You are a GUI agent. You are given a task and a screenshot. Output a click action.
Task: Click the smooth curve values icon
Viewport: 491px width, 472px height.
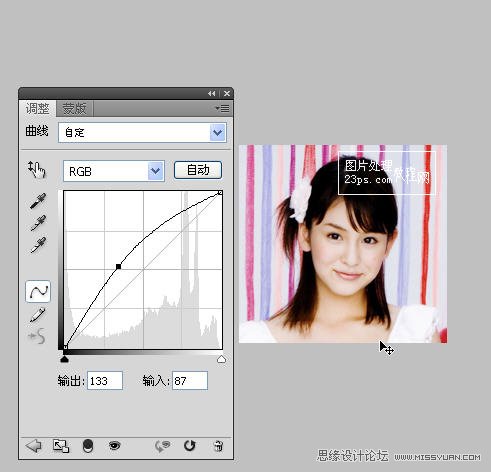tap(37, 336)
